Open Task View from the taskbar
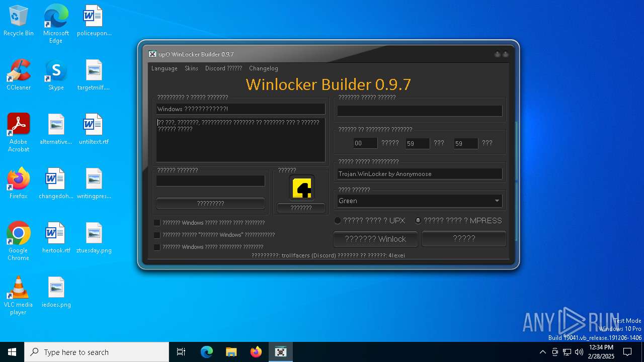644x362 pixels. [181, 352]
